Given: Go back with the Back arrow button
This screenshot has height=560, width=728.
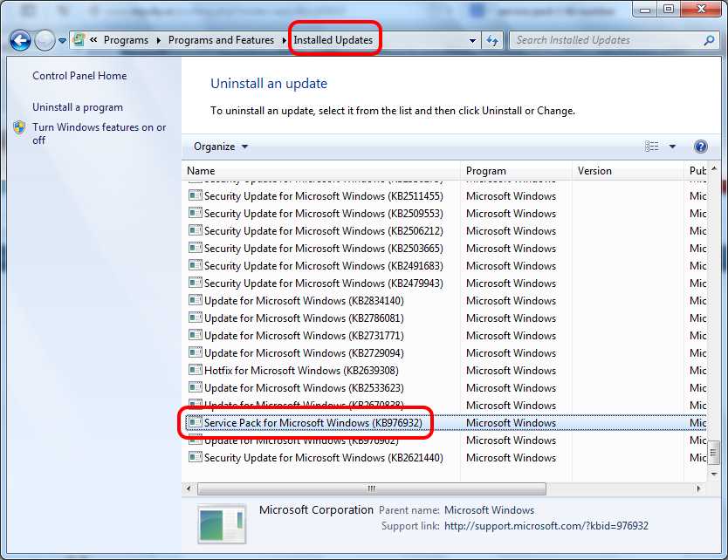Looking at the screenshot, I should [x=20, y=41].
